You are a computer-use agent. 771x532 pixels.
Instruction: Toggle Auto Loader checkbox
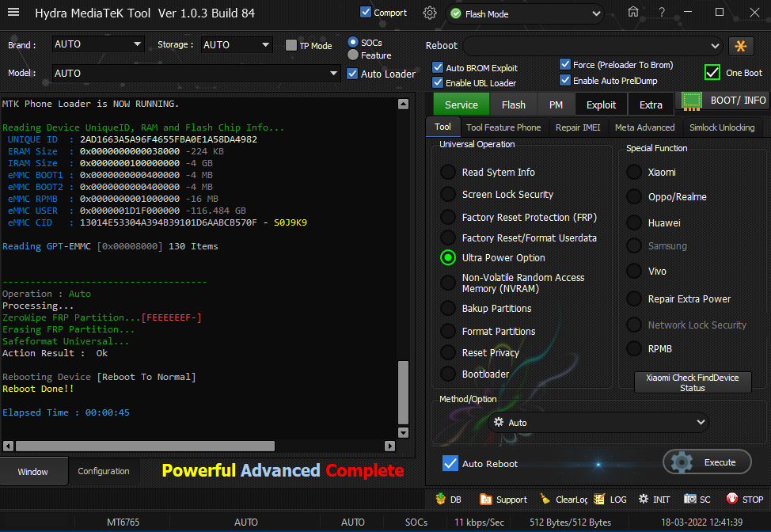(x=352, y=74)
